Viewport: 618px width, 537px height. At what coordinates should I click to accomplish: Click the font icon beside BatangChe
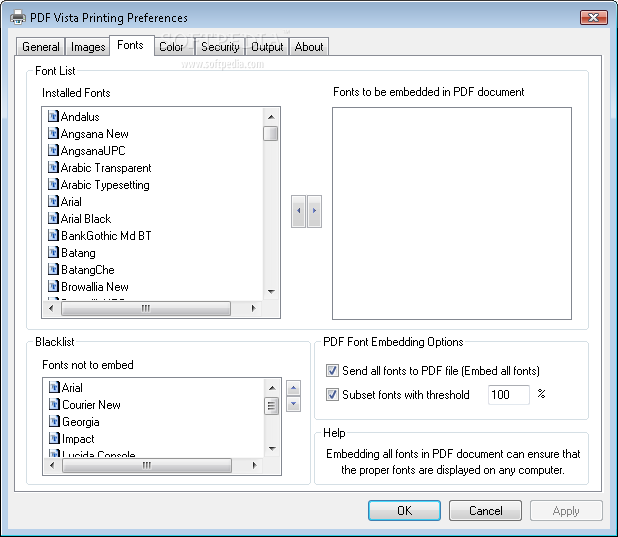point(53,269)
